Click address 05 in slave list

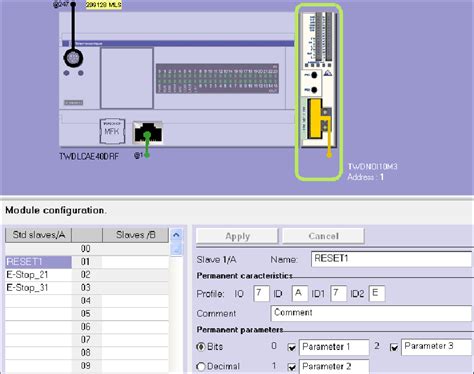pyautogui.click(x=86, y=314)
